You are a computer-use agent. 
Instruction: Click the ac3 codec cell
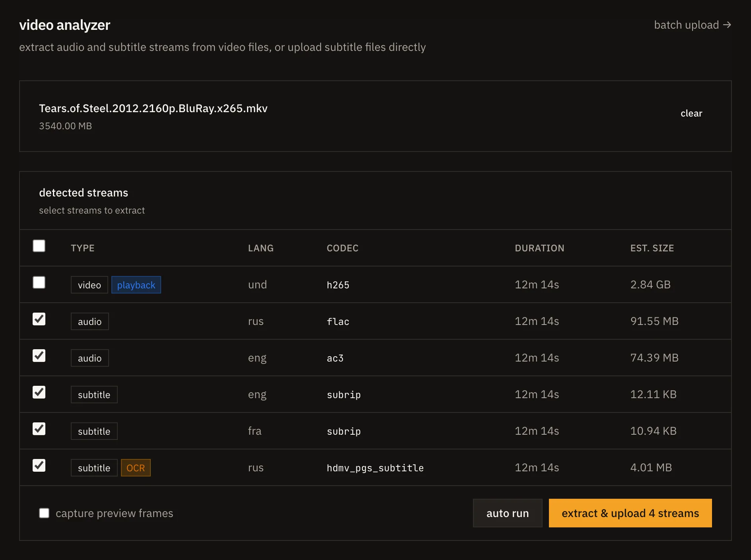point(335,358)
